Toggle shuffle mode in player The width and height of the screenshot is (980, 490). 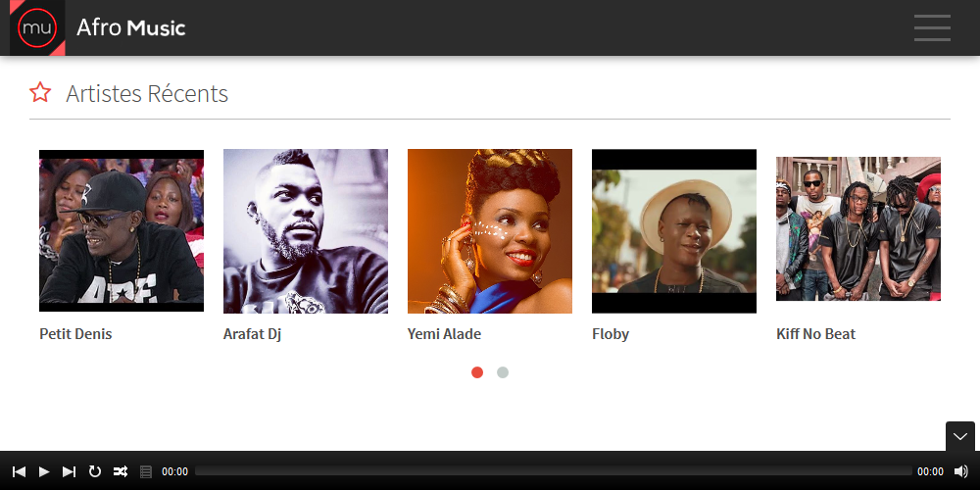(x=120, y=471)
